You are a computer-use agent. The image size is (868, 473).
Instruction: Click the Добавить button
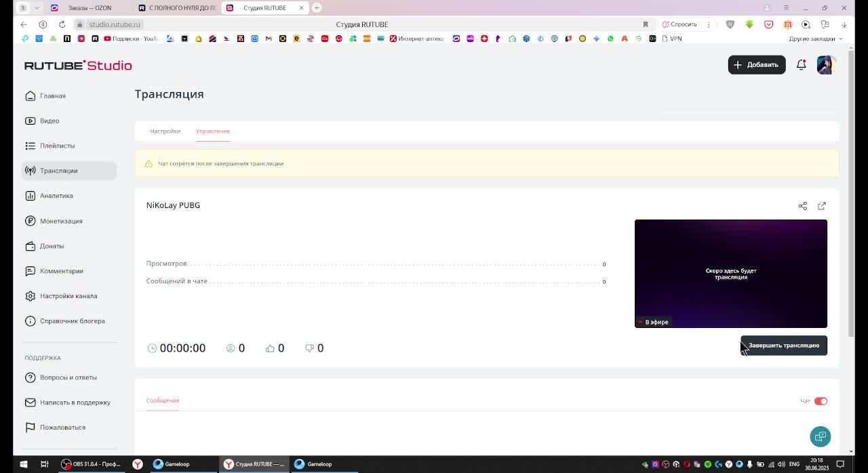click(x=757, y=65)
